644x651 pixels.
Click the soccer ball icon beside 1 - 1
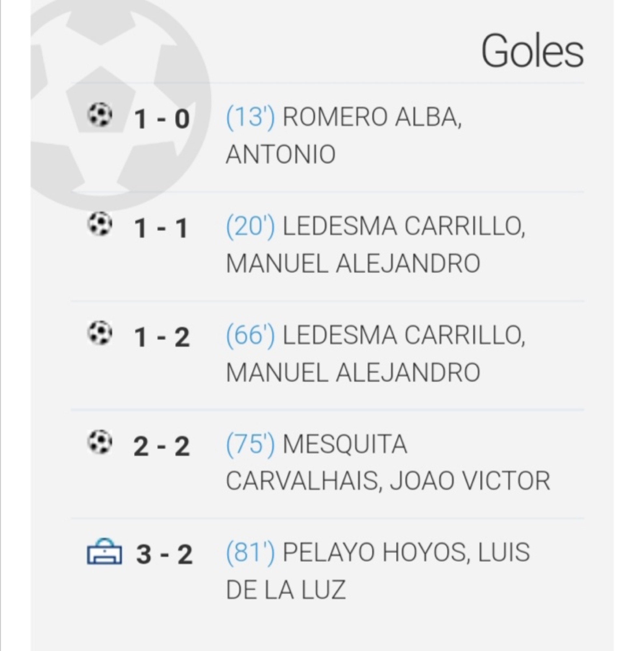pos(100,224)
